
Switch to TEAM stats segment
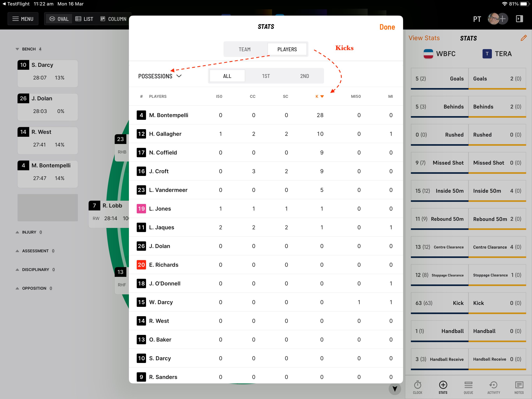click(x=245, y=49)
